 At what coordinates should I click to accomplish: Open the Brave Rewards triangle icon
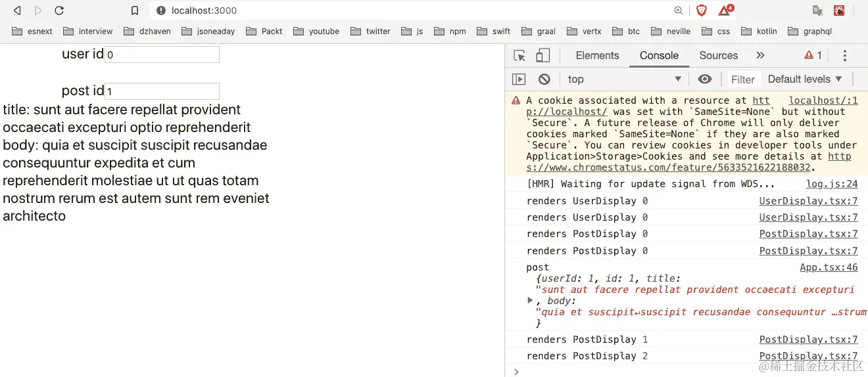tap(725, 11)
